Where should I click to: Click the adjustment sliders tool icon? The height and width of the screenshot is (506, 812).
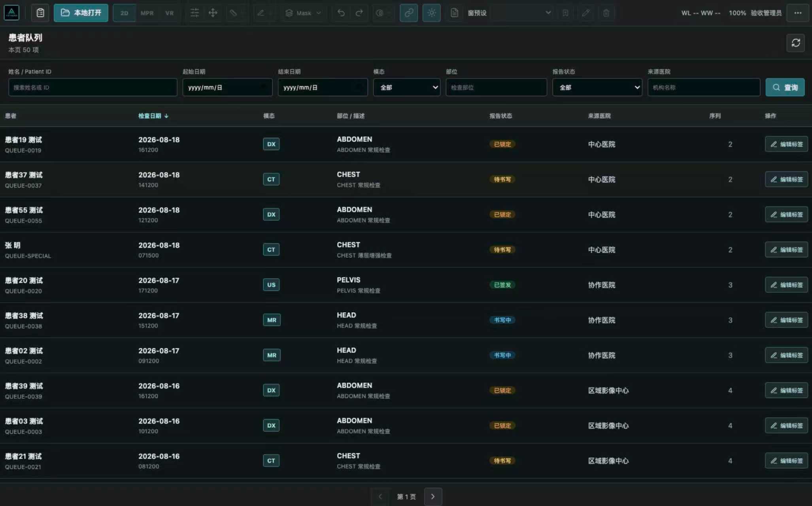tap(195, 13)
